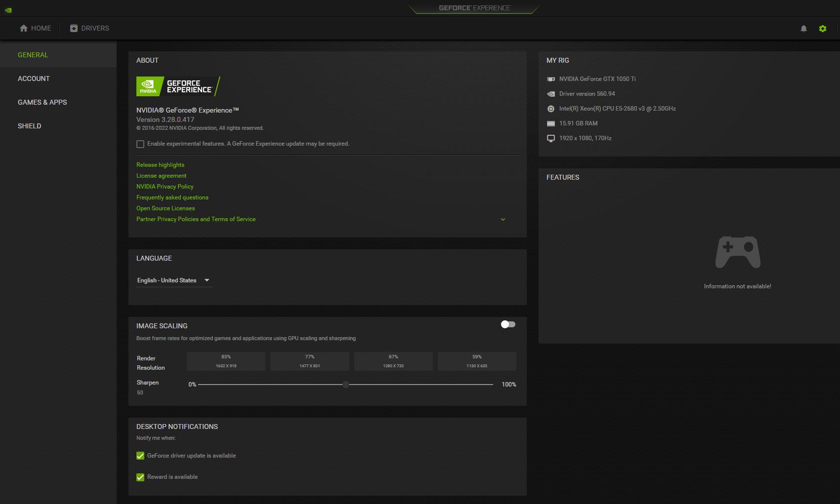Image resolution: width=840 pixels, height=504 pixels.
Task: Open Partner Privacy Policies and Terms of Service
Action: point(196,219)
